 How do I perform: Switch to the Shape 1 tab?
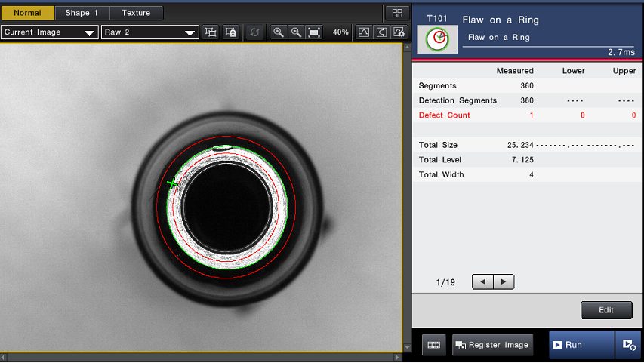pyautogui.click(x=82, y=13)
